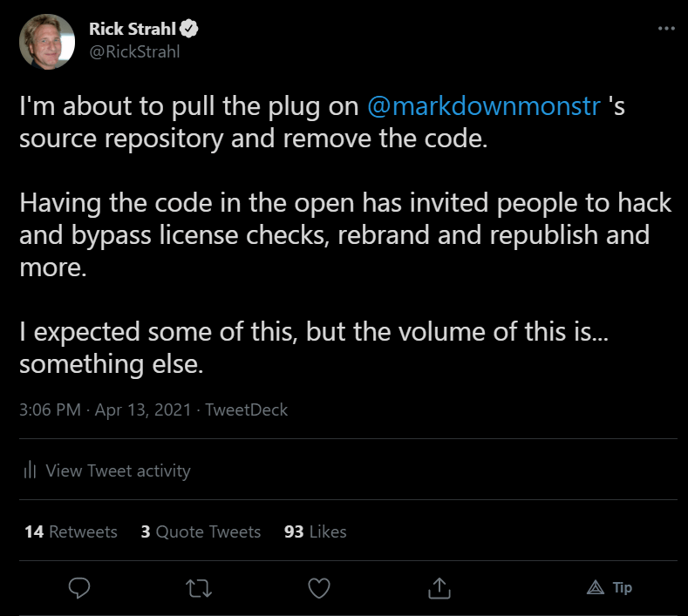Click the verified badge next to Rick Strahl
The width and height of the screenshot is (688, 616).
(x=189, y=29)
